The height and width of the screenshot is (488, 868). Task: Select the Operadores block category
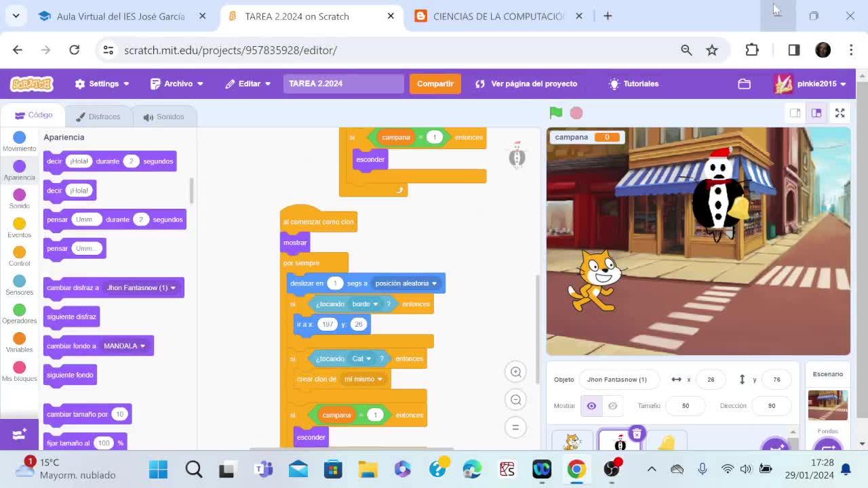point(19,314)
